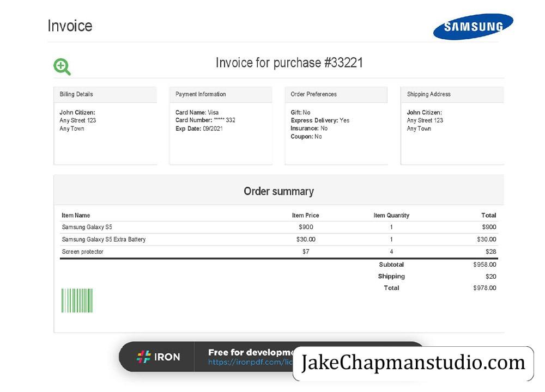Click the Order summary heading
The width and height of the screenshot is (545, 392).
click(278, 191)
